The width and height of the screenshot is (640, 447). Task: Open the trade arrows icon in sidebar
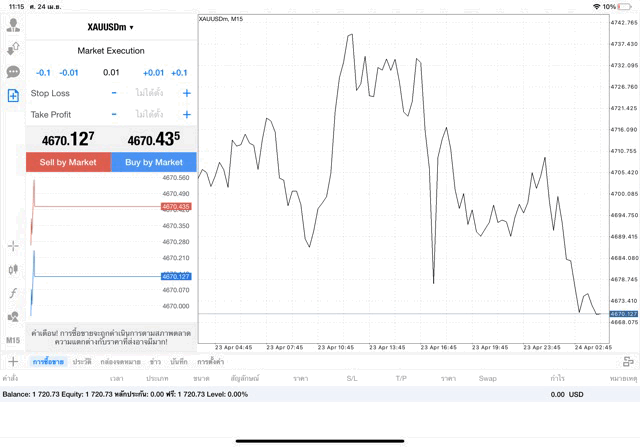tap(13, 49)
